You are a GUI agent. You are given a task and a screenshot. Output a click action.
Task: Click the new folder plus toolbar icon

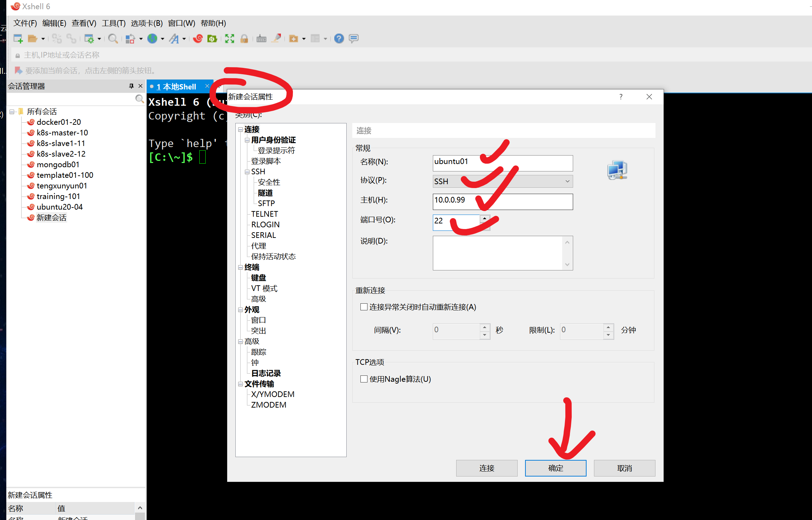294,39
